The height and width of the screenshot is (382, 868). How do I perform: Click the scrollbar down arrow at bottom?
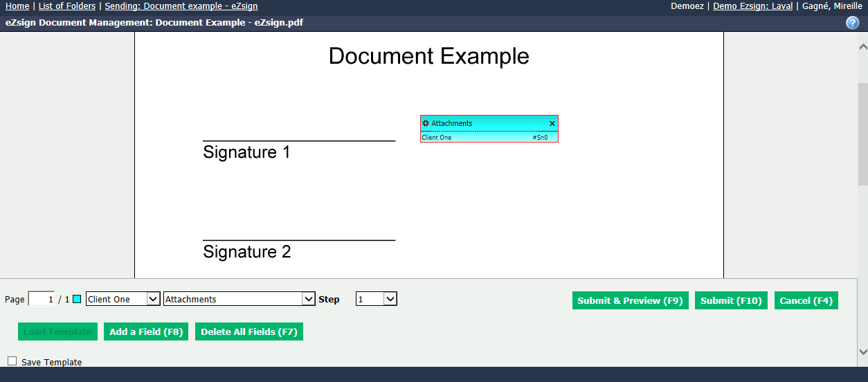tap(862, 351)
